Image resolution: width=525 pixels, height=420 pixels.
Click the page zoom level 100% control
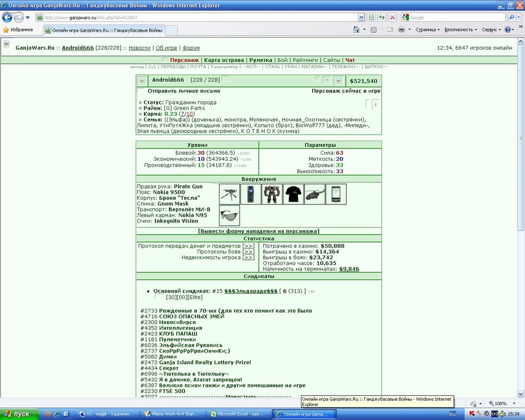tap(501, 404)
